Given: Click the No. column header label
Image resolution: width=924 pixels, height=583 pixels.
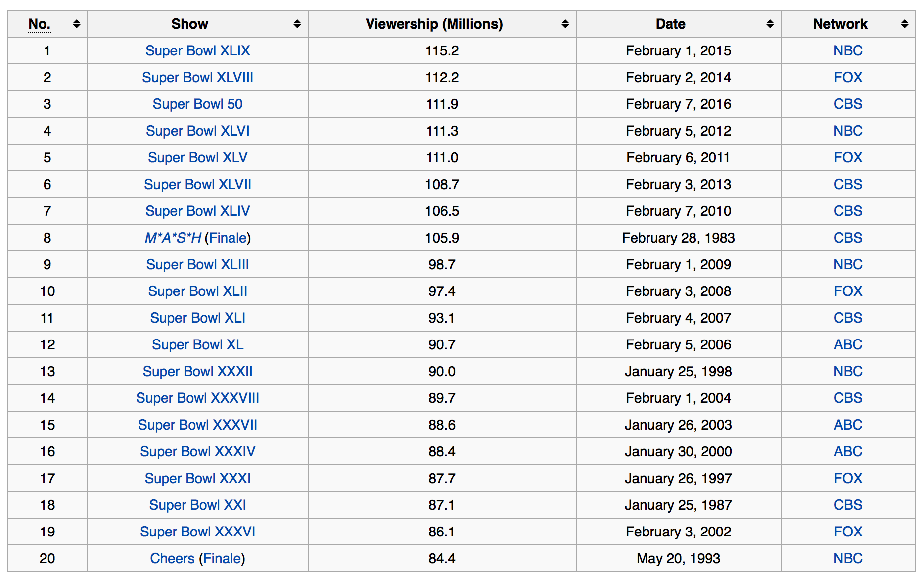Looking at the screenshot, I should click(40, 24).
